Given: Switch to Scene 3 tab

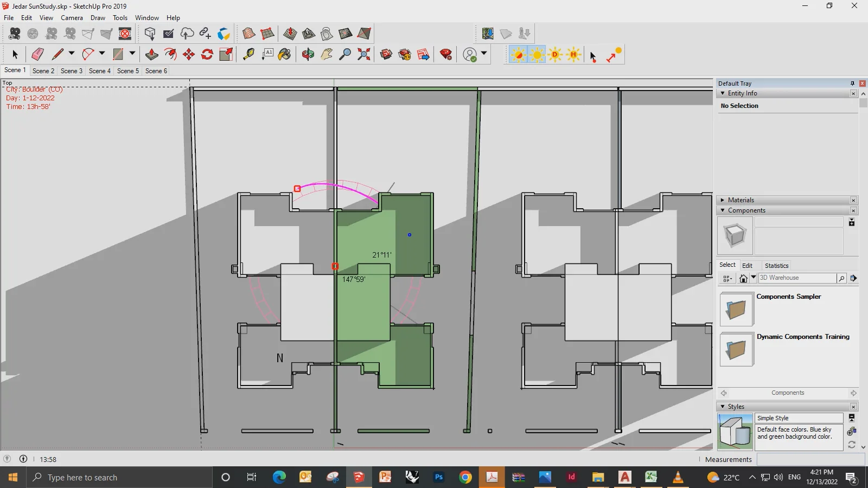Looking at the screenshot, I should (72, 70).
